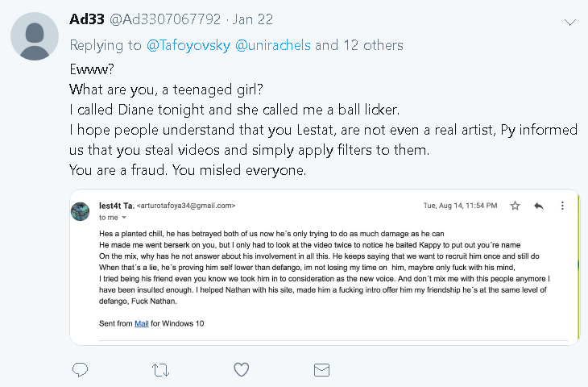The height and width of the screenshot is (387, 588).
Task: Like the tweet with the heart icon
Action: coord(241,370)
